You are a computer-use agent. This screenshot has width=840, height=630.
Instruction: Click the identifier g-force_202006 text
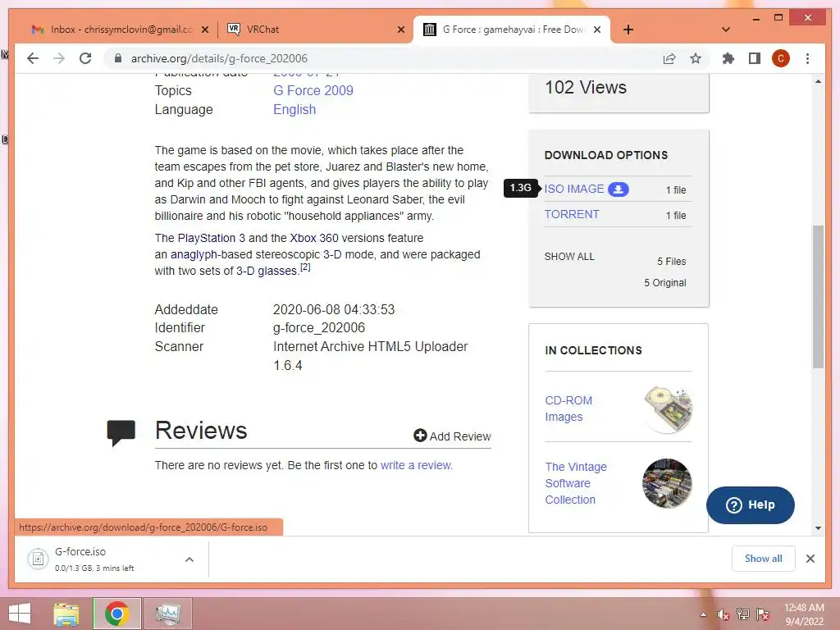319,328
